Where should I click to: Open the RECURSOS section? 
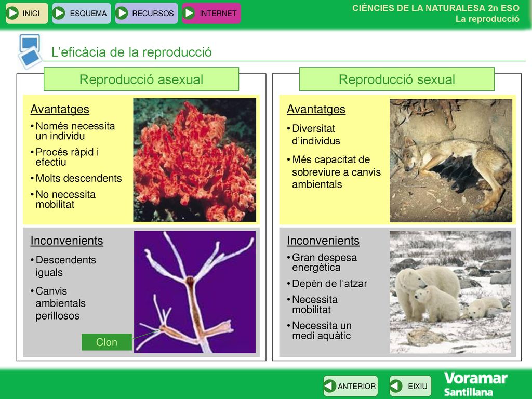point(146,13)
